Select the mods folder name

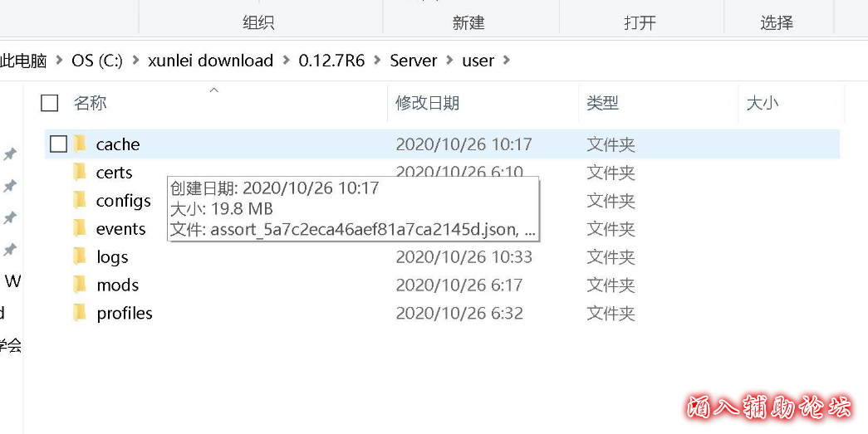[x=118, y=285]
